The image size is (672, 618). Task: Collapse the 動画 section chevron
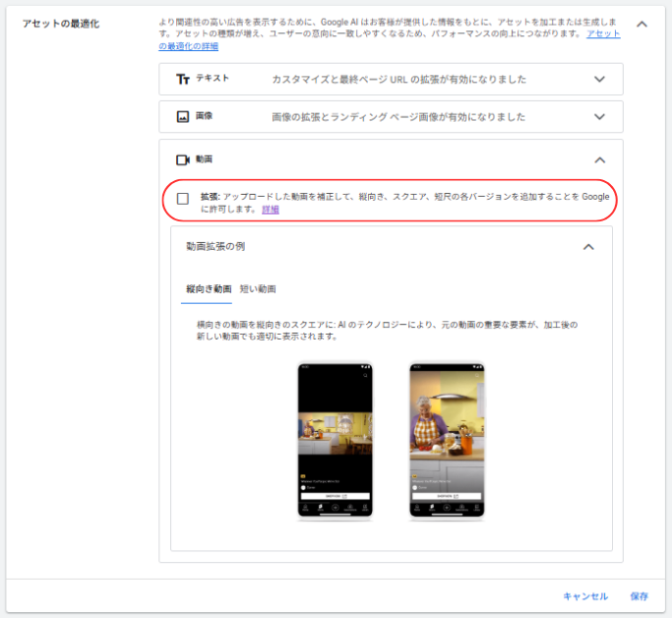(x=600, y=160)
